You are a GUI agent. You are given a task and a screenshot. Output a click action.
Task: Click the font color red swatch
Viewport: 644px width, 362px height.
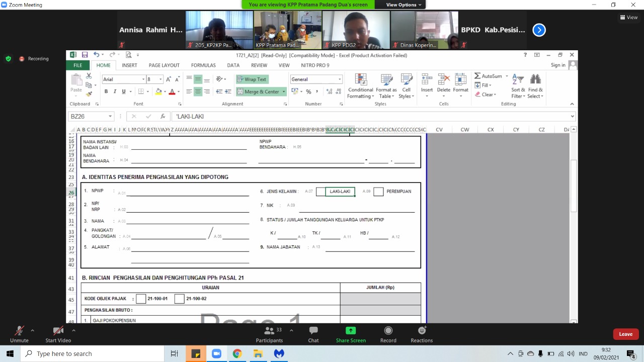(x=172, y=92)
